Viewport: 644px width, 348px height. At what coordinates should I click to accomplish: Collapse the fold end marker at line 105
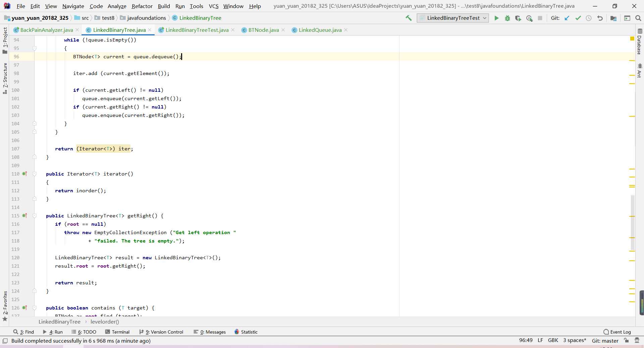(x=35, y=132)
